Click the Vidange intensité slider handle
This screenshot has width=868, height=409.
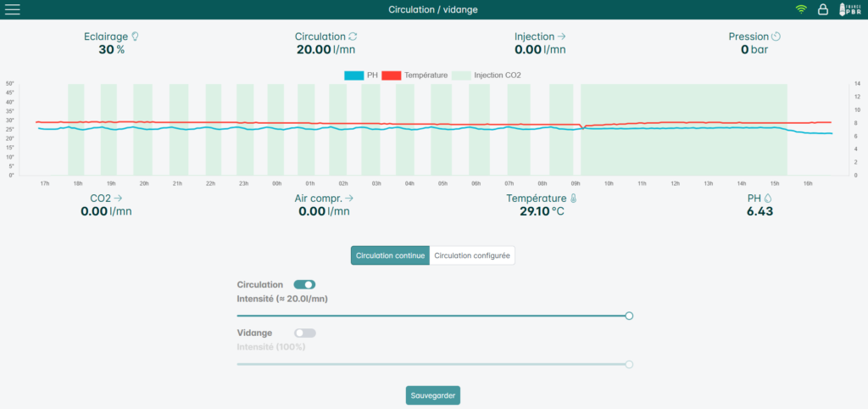click(629, 365)
